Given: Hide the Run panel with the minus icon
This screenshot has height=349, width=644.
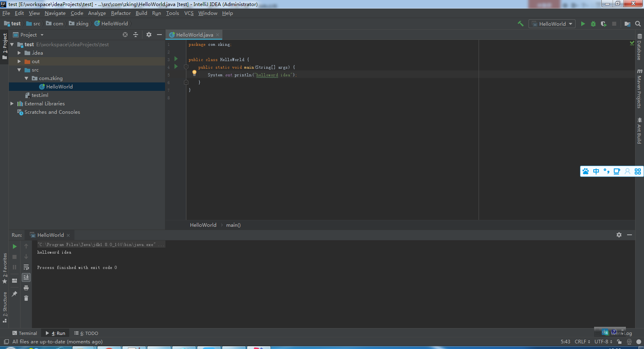Looking at the screenshot, I should point(630,235).
